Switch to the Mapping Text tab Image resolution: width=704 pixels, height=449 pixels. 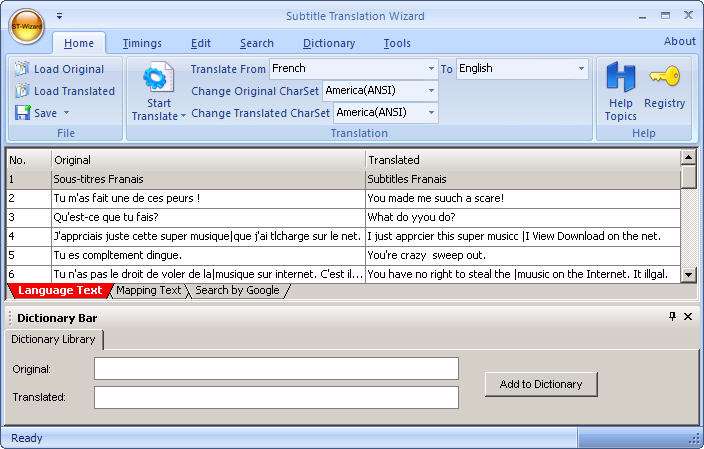point(148,291)
